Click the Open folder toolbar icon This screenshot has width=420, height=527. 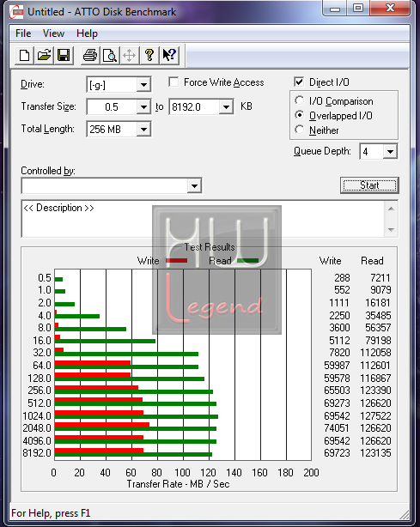click(44, 55)
